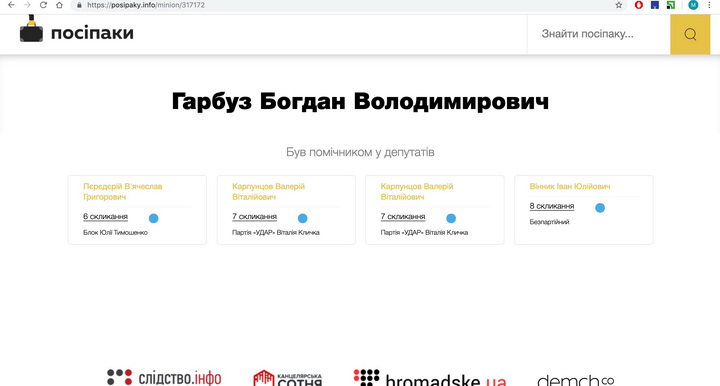
Task: Click the green profile avatar icon
Action: (x=693, y=5)
